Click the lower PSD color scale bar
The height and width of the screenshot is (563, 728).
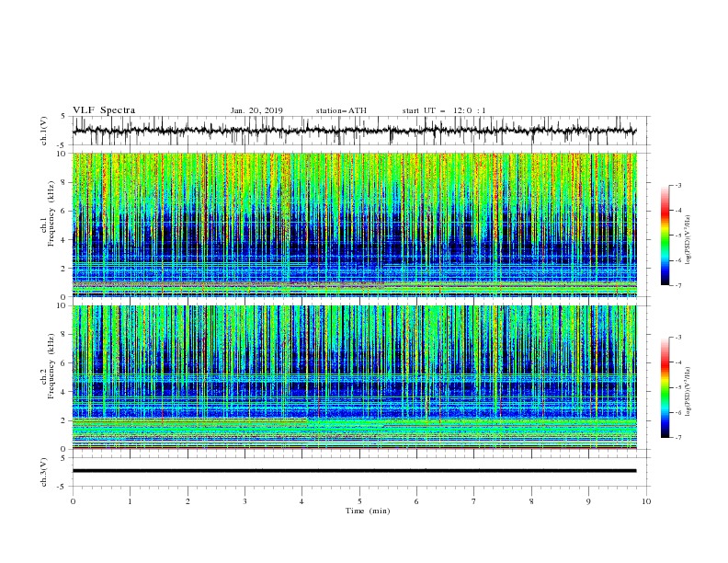click(665, 387)
